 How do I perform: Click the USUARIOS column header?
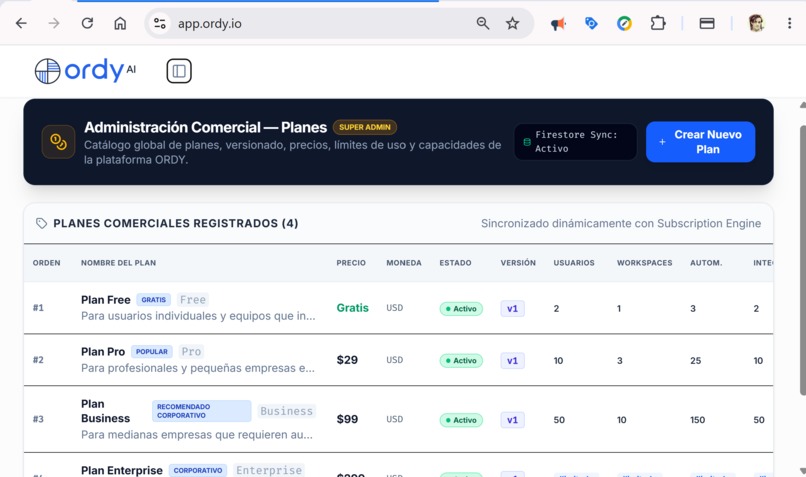(x=574, y=263)
